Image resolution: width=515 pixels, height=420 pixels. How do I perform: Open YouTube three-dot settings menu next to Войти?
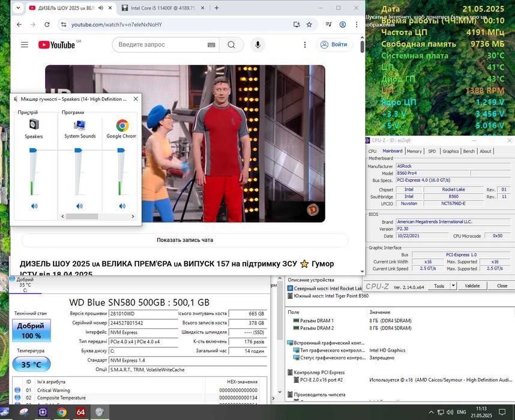click(x=305, y=44)
